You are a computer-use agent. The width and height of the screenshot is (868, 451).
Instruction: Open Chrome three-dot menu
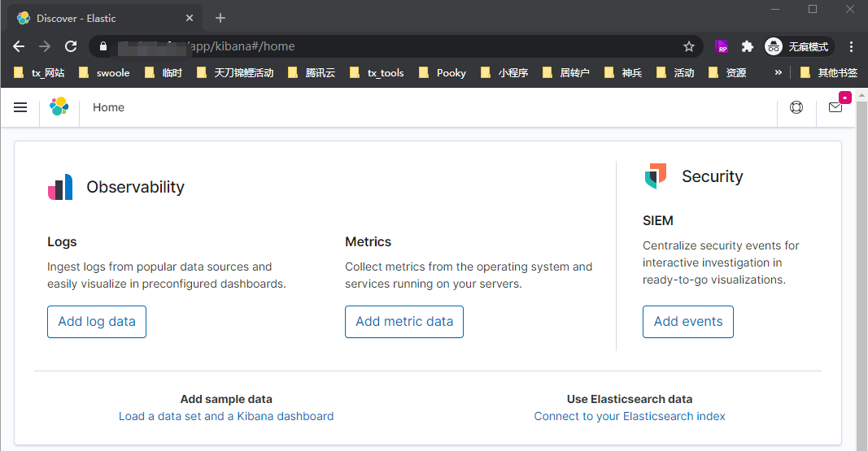(852, 46)
